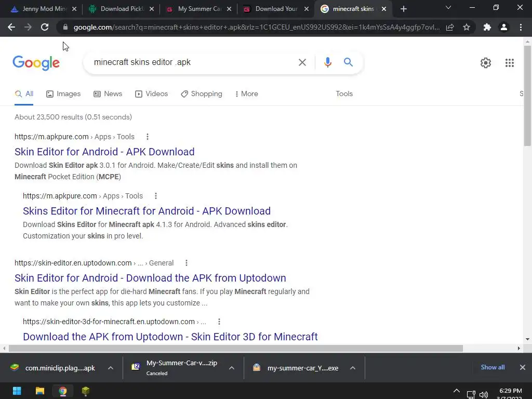Reload the current page
The image size is (532, 399).
pos(45,27)
